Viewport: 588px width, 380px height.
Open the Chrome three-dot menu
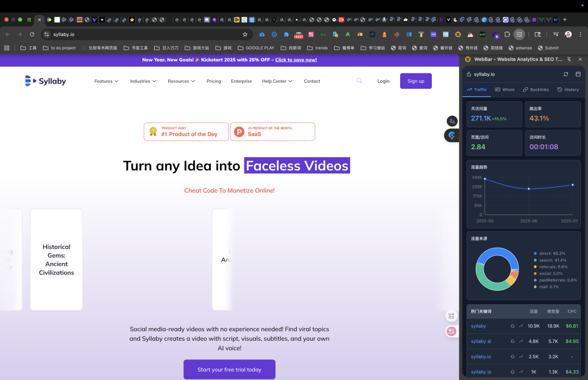580,34
